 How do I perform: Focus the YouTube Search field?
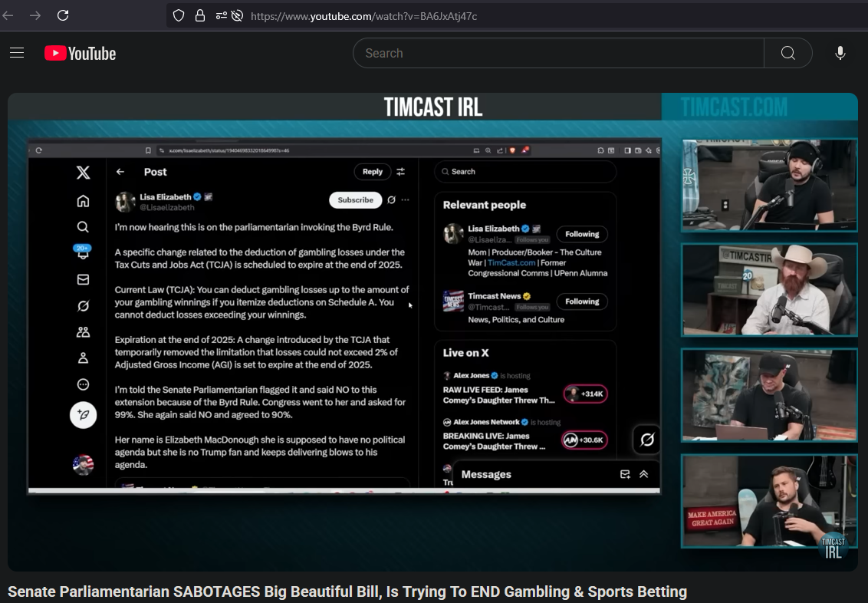(558, 53)
